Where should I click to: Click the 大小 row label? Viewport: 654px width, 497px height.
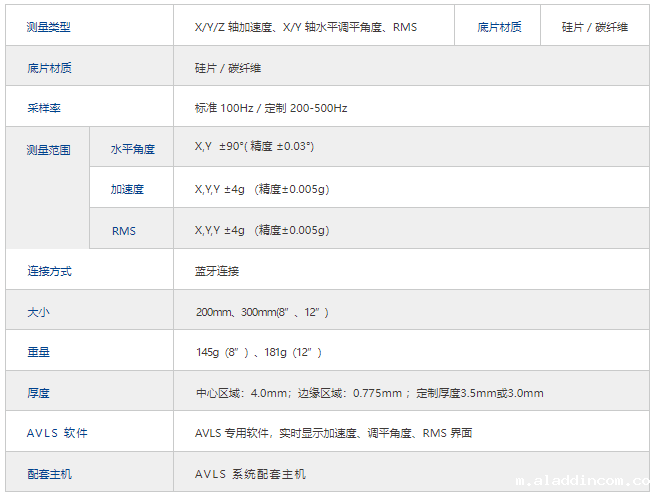click(38, 312)
